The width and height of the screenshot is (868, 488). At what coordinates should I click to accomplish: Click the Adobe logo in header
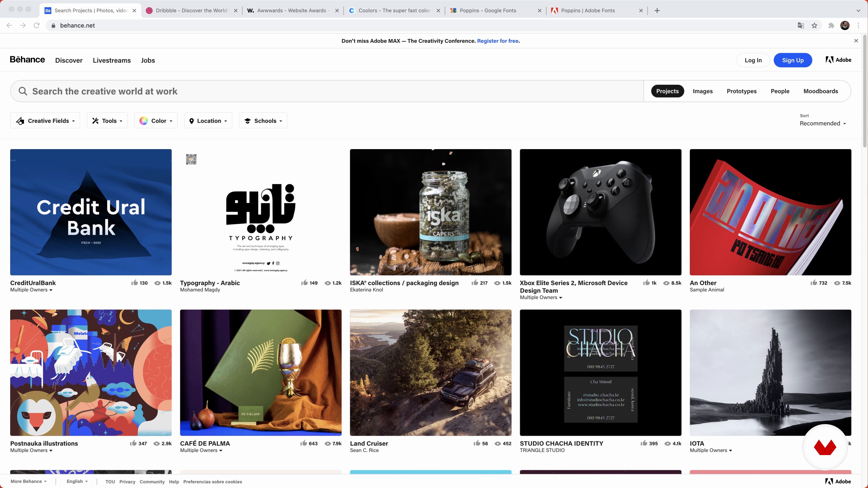pyautogui.click(x=838, y=60)
